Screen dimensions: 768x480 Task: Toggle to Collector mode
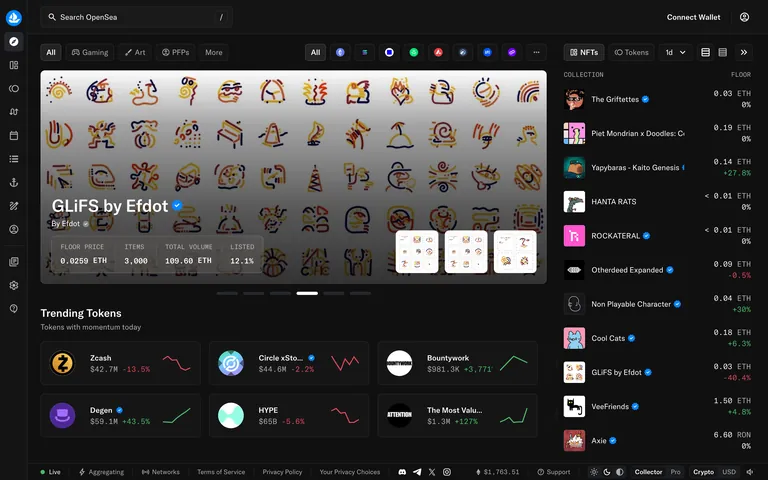pos(648,472)
